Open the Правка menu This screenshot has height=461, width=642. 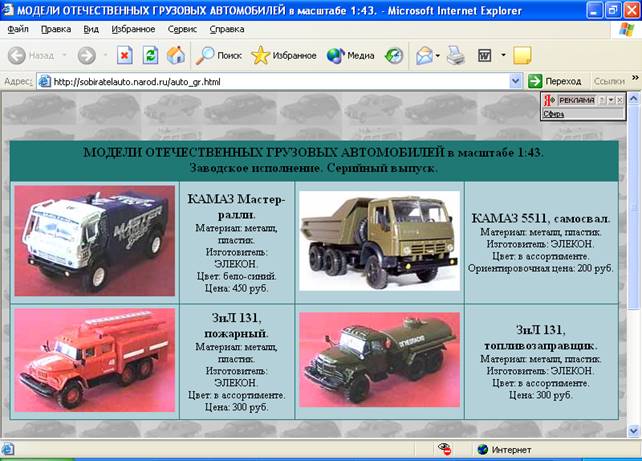(x=56, y=29)
